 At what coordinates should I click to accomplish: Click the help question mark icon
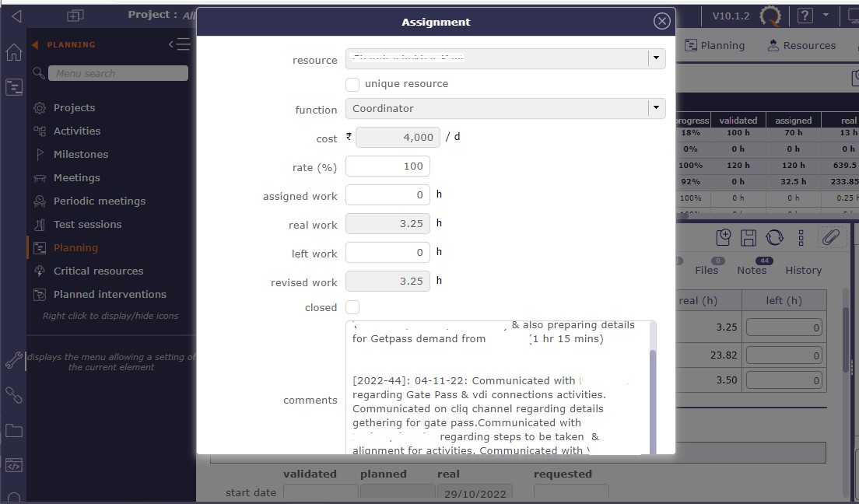coord(805,16)
